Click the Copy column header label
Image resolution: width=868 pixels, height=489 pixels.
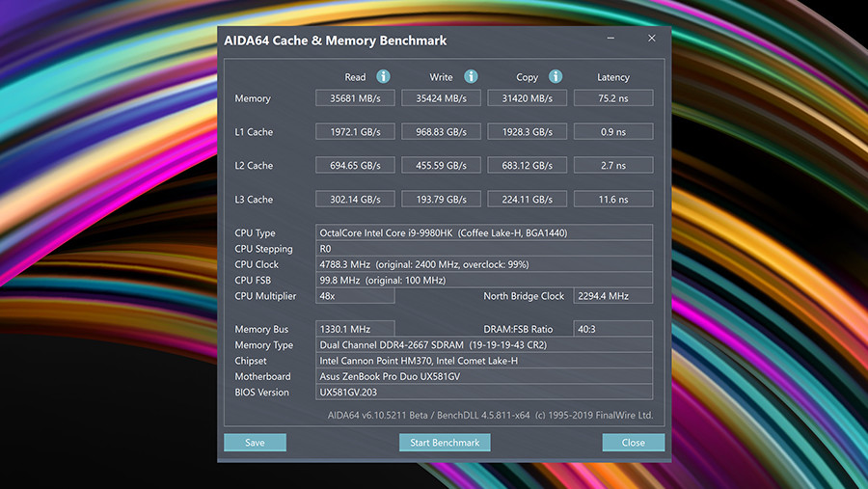click(527, 77)
